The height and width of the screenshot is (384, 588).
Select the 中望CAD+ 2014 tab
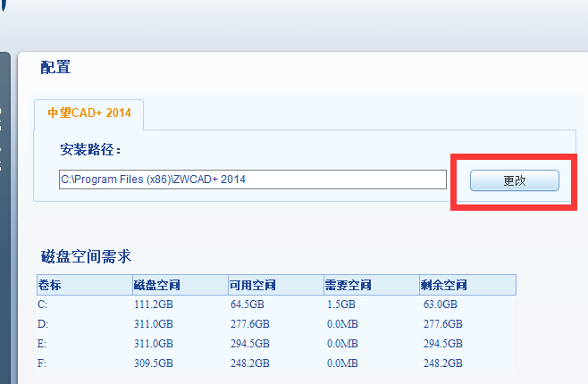click(x=88, y=113)
